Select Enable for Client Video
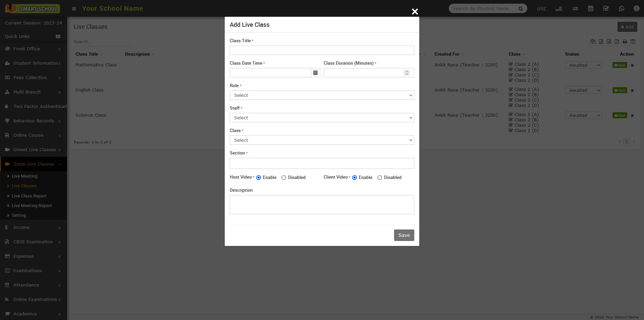The height and width of the screenshot is (320, 644). coord(355,178)
